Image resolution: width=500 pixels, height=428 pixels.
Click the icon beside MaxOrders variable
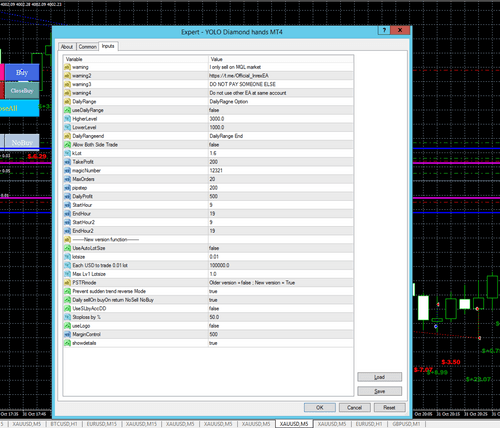[x=68, y=179]
